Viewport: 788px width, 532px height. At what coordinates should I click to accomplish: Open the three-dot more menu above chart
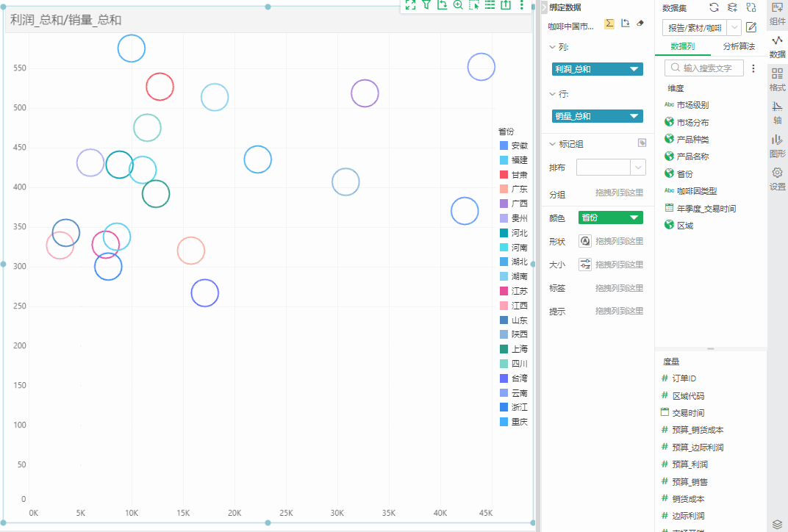[x=522, y=4]
